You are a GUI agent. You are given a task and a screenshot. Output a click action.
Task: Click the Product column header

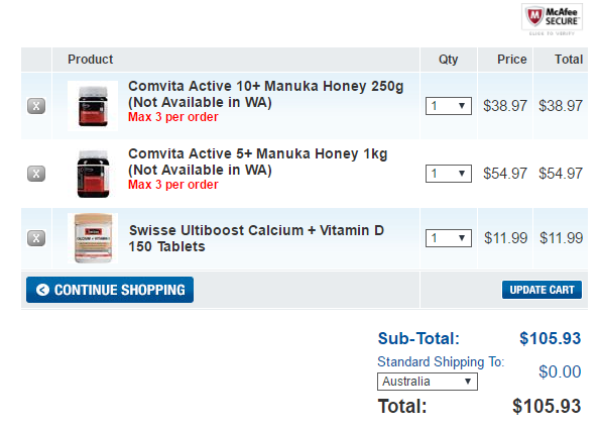pos(90,59)
